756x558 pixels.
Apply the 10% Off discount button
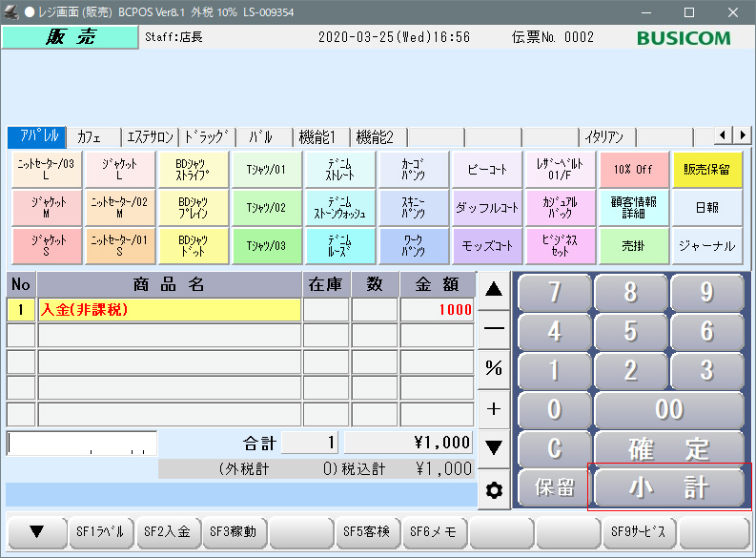tap(633, 169)
